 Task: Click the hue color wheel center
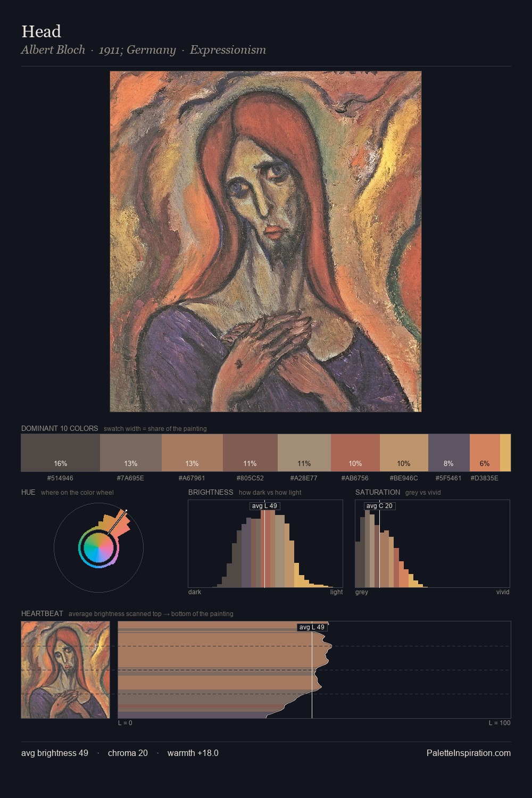pyautogui.click(x=98, y=547)
